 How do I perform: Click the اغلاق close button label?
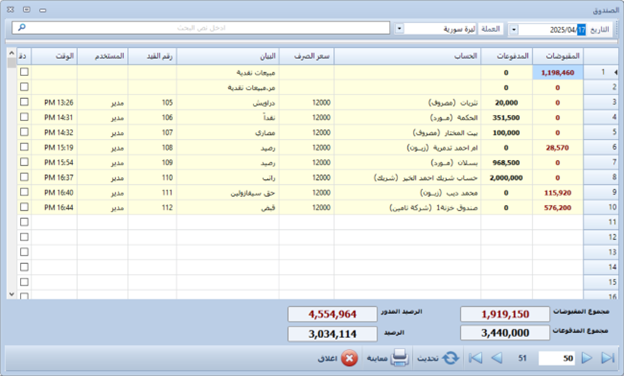pyautogui.click(x=328, y=358)
